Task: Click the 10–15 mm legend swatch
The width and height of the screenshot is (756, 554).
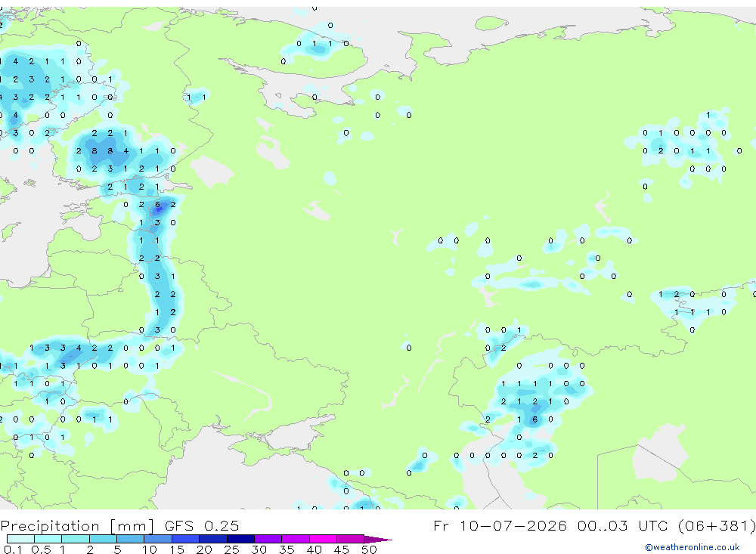Action: 158,539
